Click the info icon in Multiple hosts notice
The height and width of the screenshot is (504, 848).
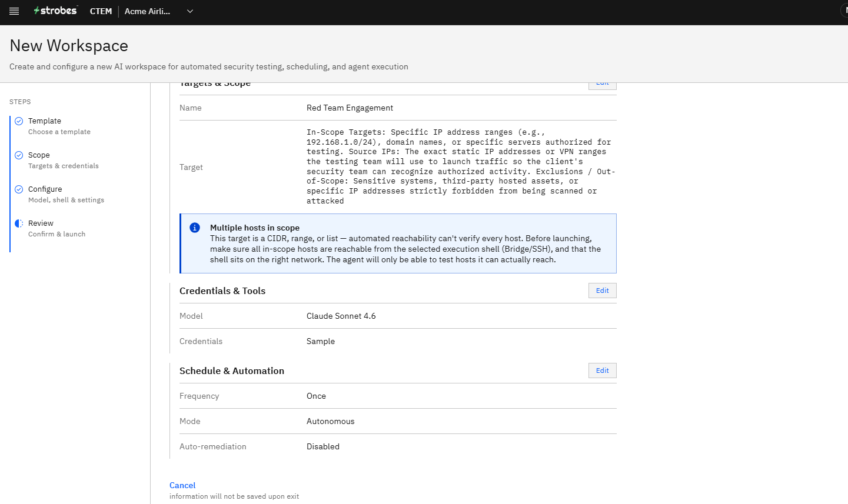[x=195, y=228]
